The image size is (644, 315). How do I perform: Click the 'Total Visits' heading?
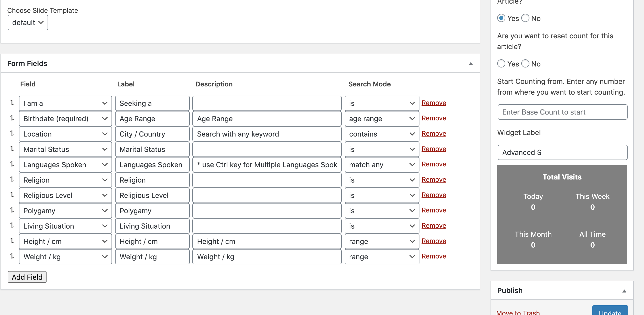point(562,177)
